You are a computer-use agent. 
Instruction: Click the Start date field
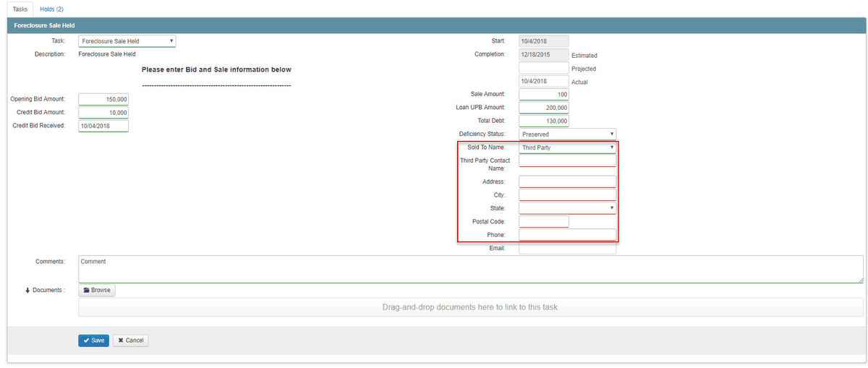tap(544, 41)
